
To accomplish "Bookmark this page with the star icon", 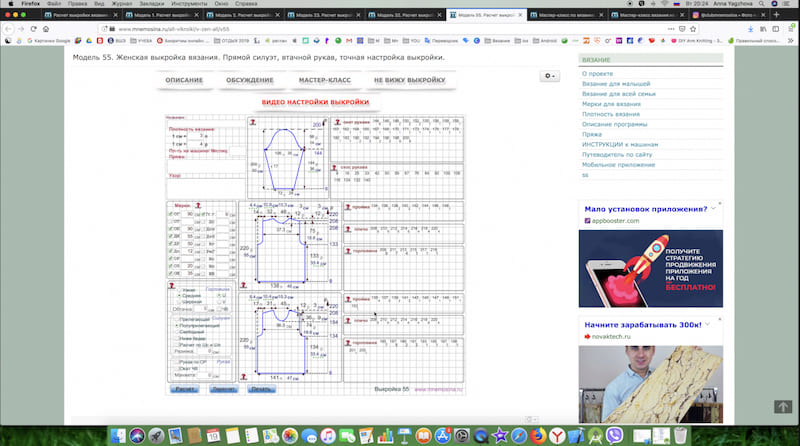I will point(694,29).
